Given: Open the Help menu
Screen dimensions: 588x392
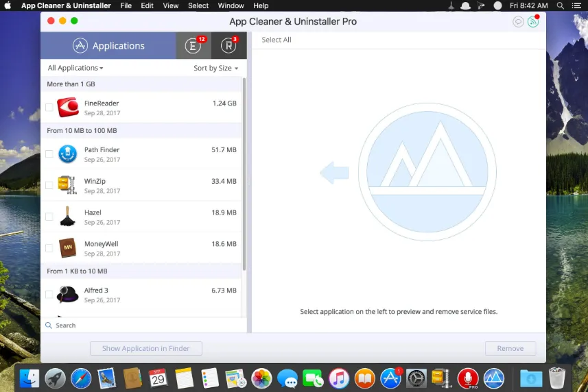Looking at the screenshot, I should click(261, 5).
